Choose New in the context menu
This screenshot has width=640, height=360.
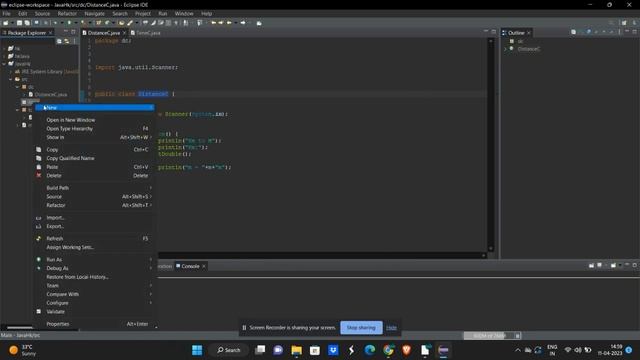[94, 107]
